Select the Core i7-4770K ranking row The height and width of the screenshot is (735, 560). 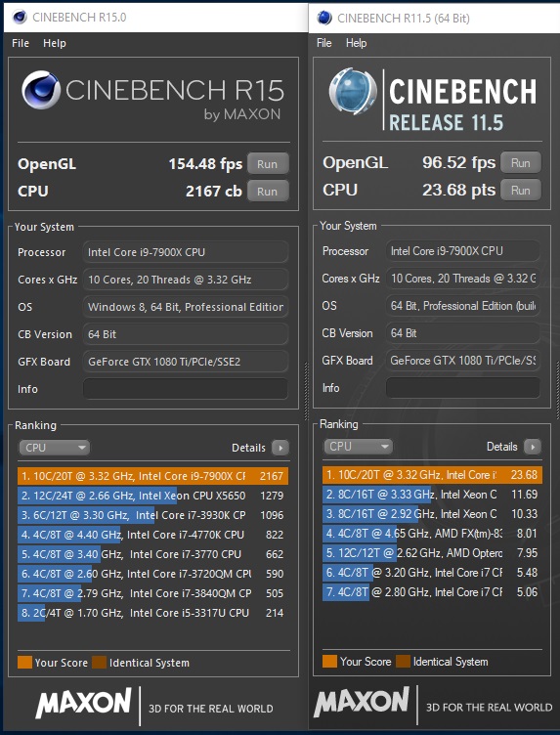(x=152, y=535)
